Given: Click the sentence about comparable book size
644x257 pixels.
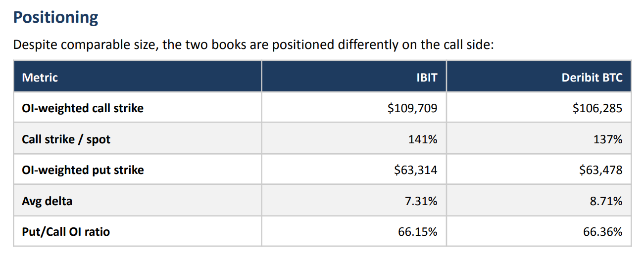Looking at the screenshot, I should click(x=253, y=44).
